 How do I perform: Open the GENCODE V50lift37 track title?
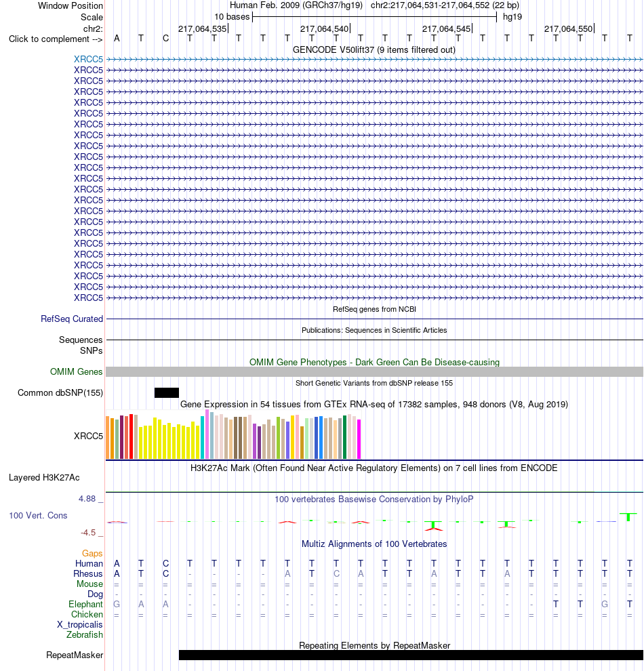pyautogui.click(x=374, y=49)
